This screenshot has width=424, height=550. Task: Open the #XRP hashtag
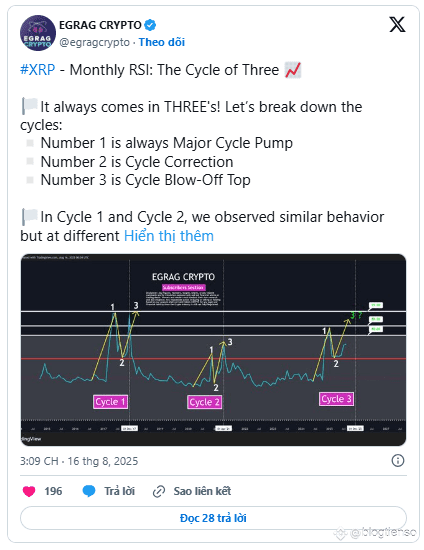[x=38, y=70]
